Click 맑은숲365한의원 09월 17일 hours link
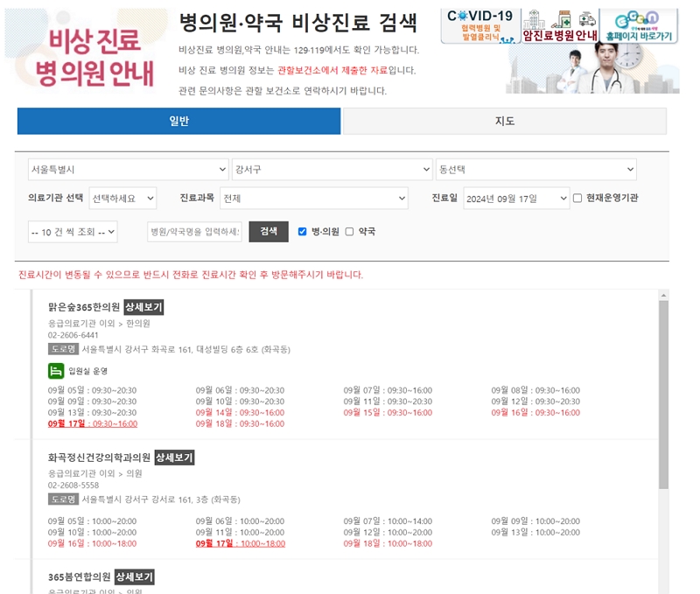The image size is (700, 594). (93, 423)
